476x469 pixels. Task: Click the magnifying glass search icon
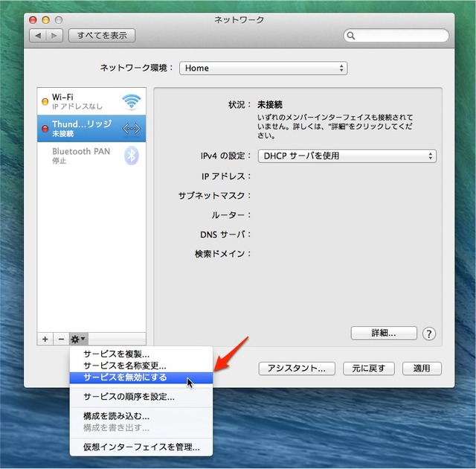click(350, 36)
